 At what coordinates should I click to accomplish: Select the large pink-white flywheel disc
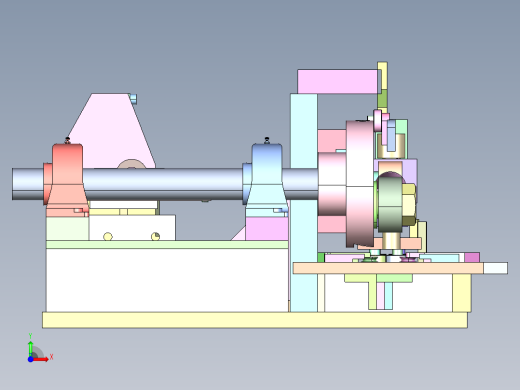point(360,183)
